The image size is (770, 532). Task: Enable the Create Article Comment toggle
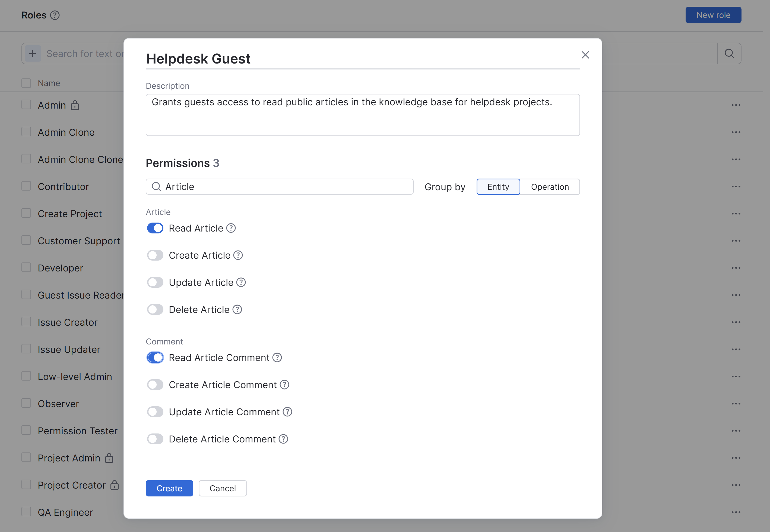tap(155, 385)
